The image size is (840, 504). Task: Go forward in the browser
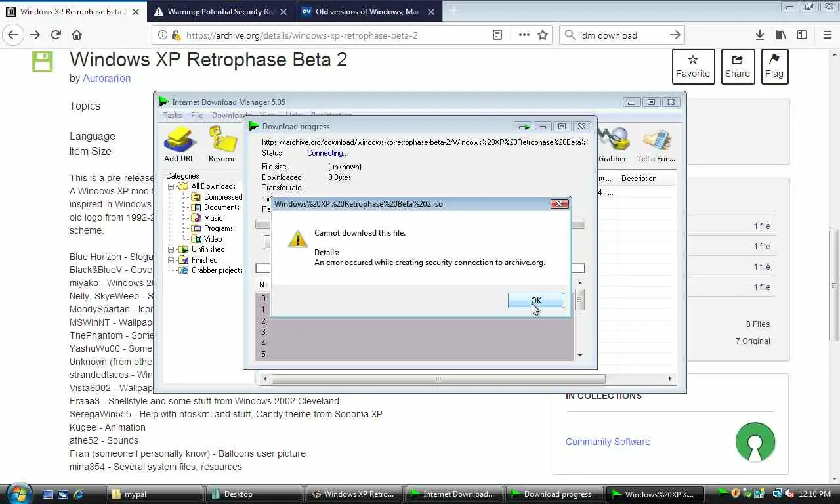35,35
